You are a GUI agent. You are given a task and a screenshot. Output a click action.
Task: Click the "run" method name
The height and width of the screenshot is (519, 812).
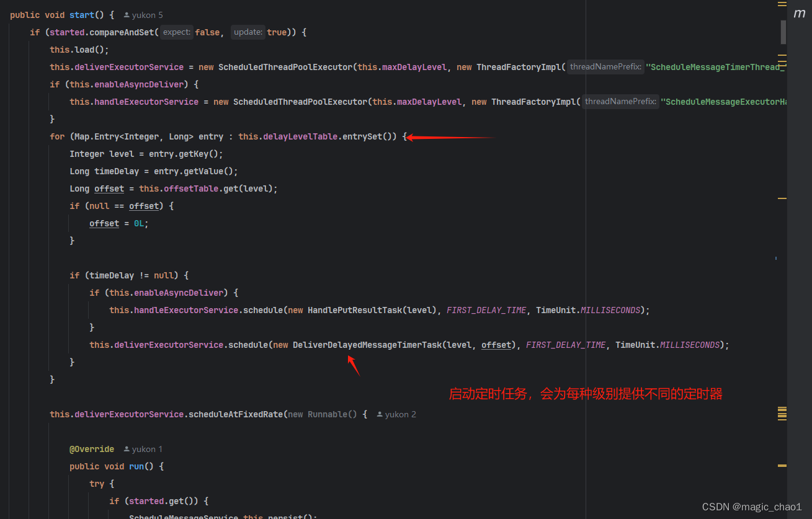[136, 466]
